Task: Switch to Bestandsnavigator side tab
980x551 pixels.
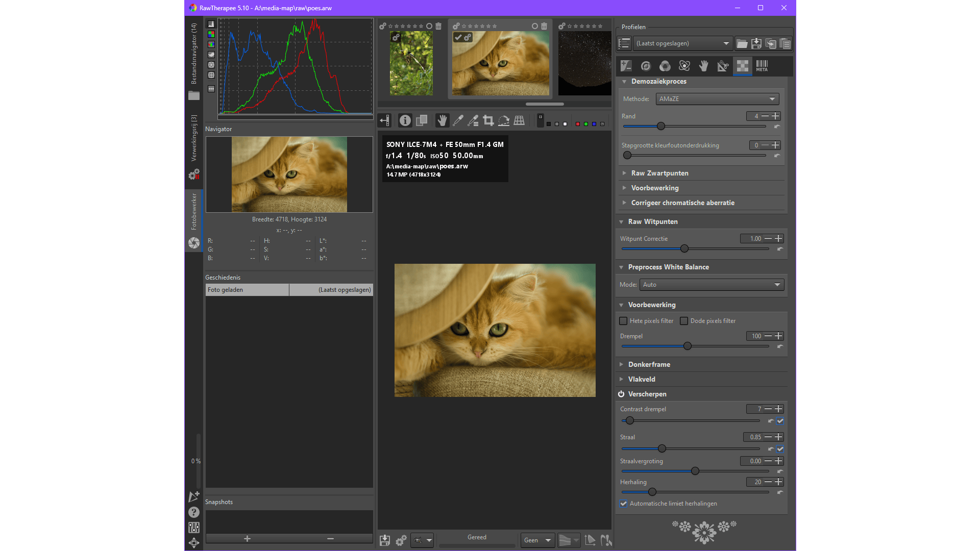Action: click(x=194, y=54)
